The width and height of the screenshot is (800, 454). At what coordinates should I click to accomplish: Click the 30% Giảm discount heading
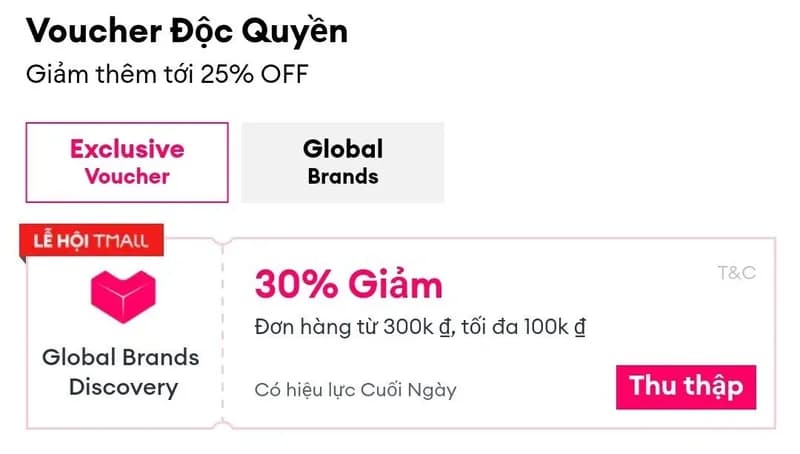point(348,285)
